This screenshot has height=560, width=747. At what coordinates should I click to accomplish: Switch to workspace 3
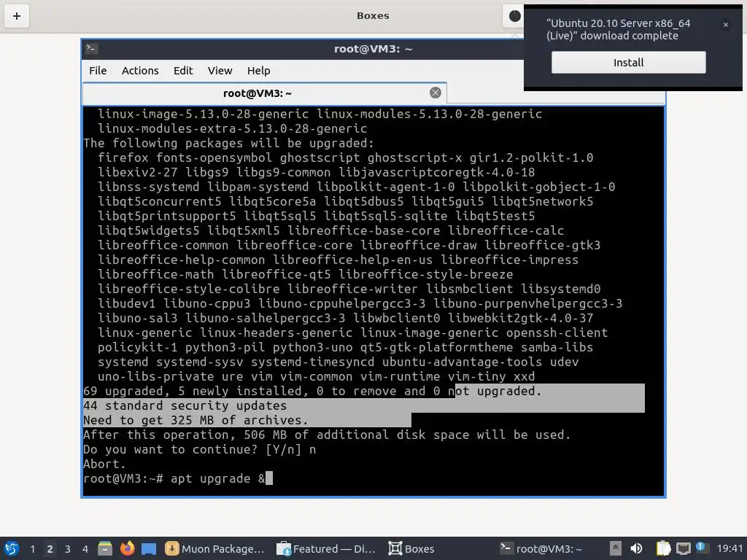[68, 548]
